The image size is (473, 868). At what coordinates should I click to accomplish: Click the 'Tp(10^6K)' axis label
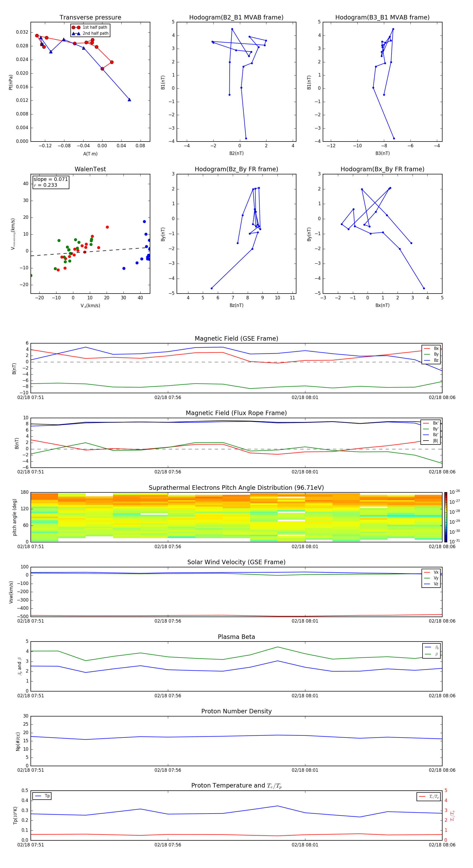pos(15,815)
